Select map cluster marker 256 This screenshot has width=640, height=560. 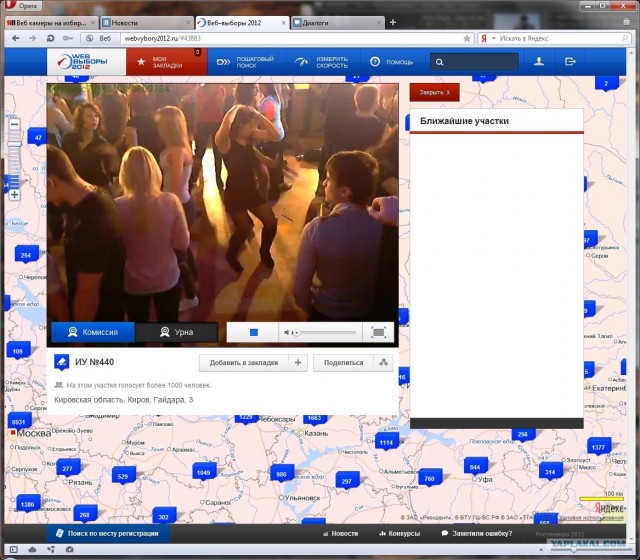[523, 434]
